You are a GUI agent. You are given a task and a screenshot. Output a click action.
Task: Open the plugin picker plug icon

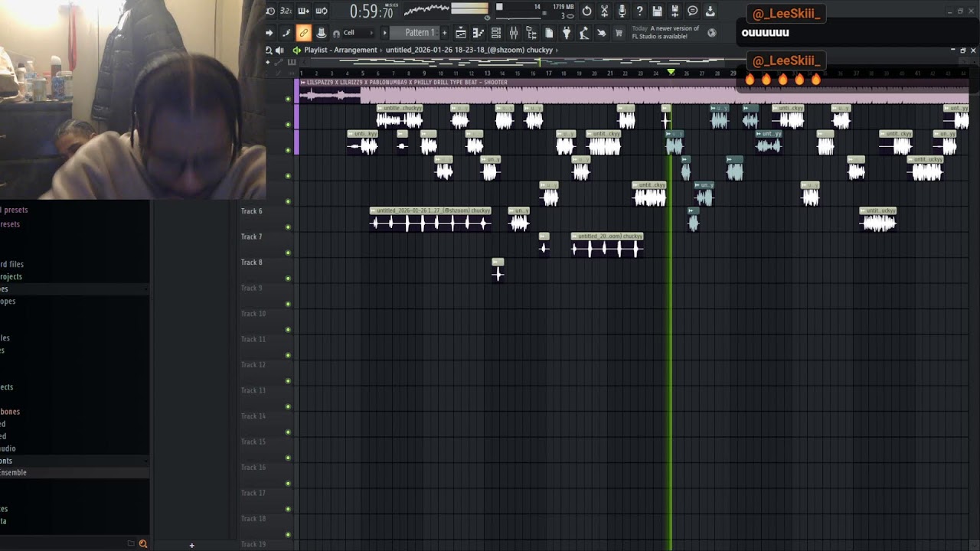tap(567, 33)
